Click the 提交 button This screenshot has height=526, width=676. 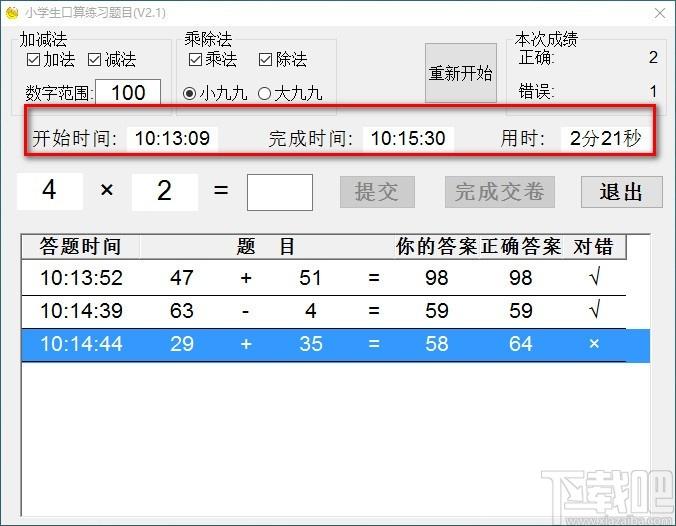point(377,192)
